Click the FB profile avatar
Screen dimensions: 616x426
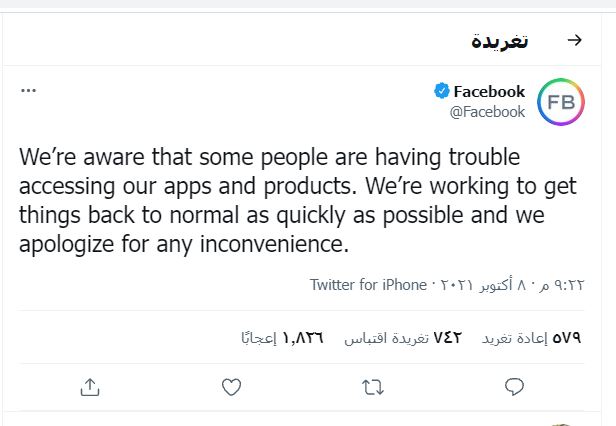pos(560,101)
